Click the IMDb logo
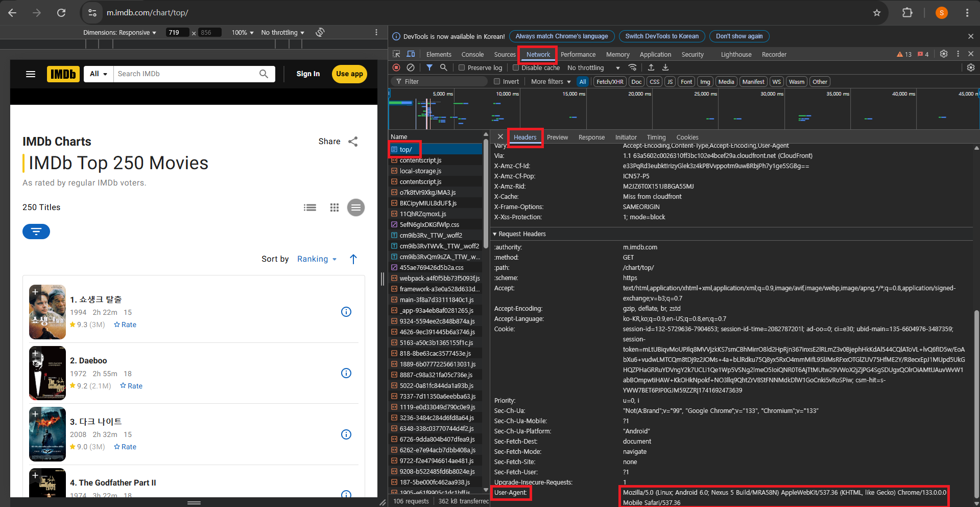The image size is (980, 507). tap(63, 74)
